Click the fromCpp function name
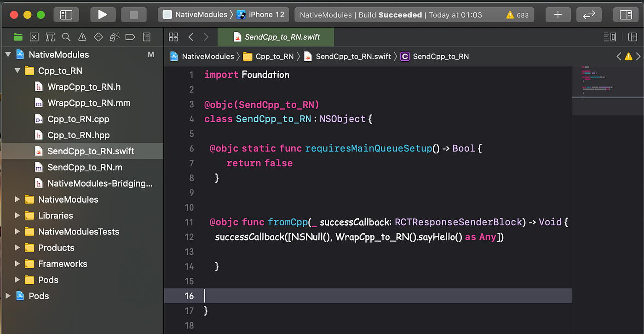Image resolution: width=644 pixels, height=334 pixels. (288, 222)
